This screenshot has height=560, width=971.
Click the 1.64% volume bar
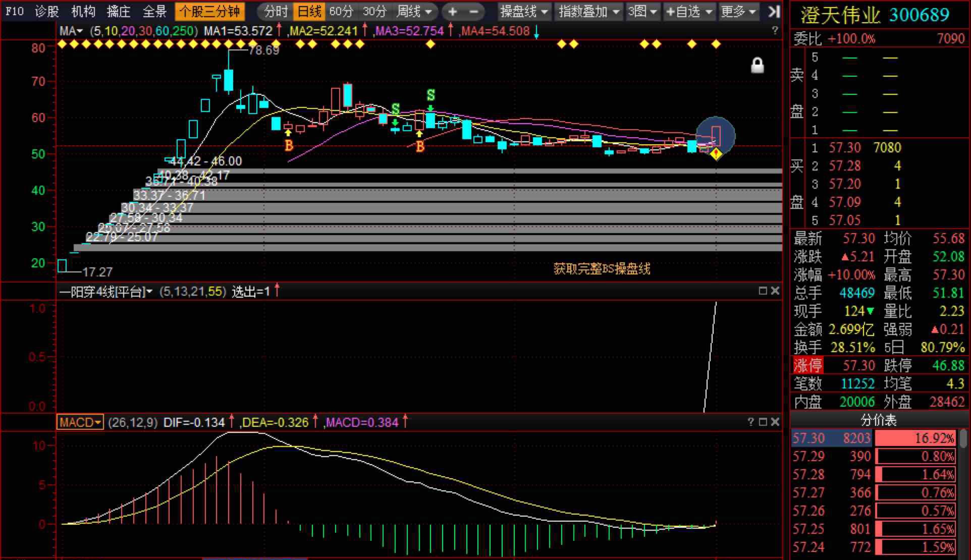[915, 475]
